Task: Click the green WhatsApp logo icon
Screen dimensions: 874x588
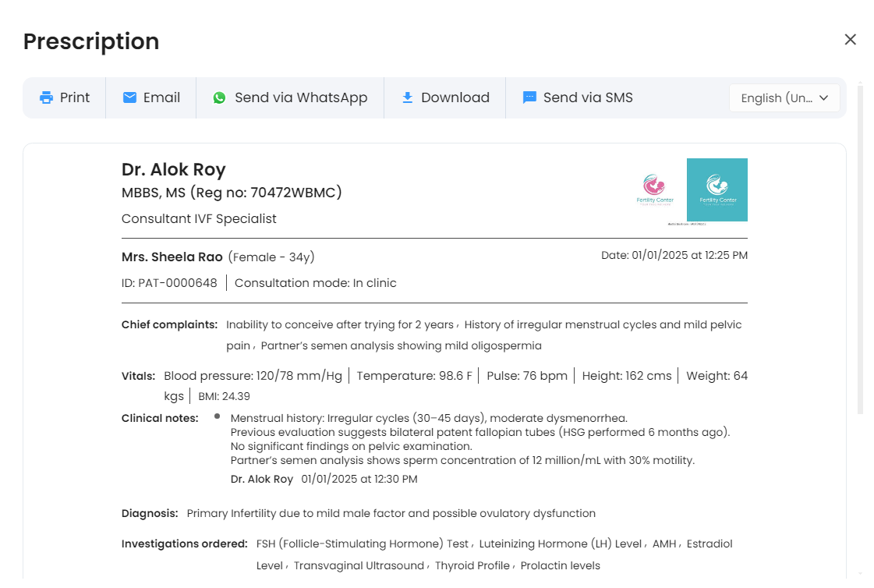Action: click(x=220, y=98)
